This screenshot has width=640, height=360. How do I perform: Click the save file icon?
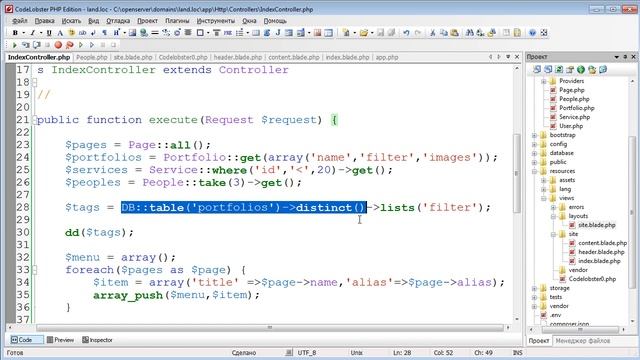pyautogui.click(x=380, y=33)
